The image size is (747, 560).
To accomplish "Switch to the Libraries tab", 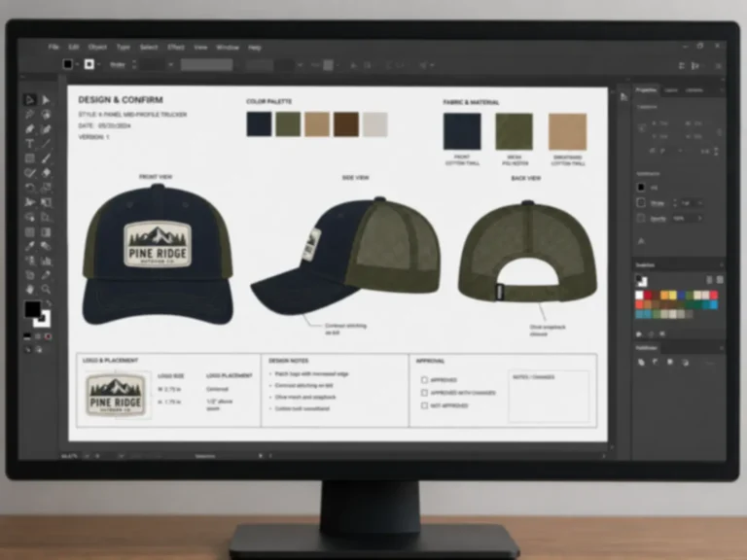I will click(x=694, y=90).
